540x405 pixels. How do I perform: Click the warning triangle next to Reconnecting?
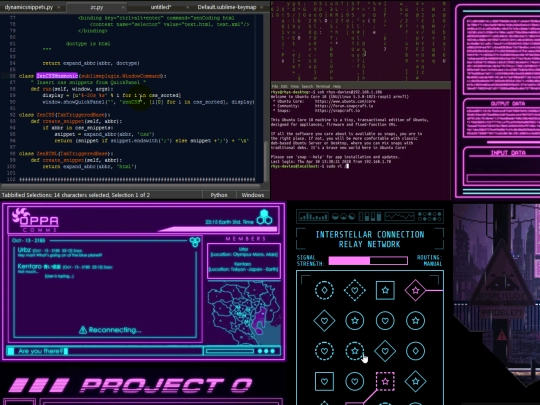[83, 330]
